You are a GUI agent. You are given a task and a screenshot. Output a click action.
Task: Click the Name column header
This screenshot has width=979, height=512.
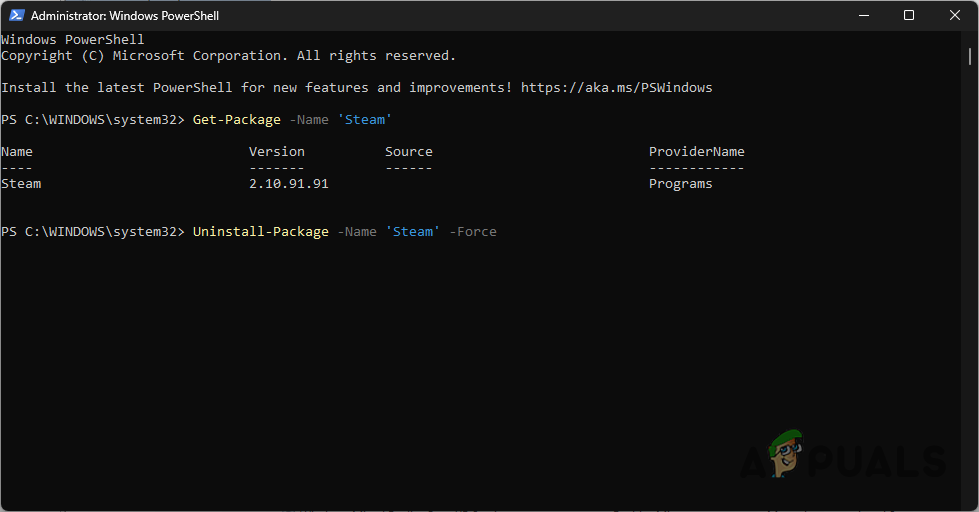[17, 152]
